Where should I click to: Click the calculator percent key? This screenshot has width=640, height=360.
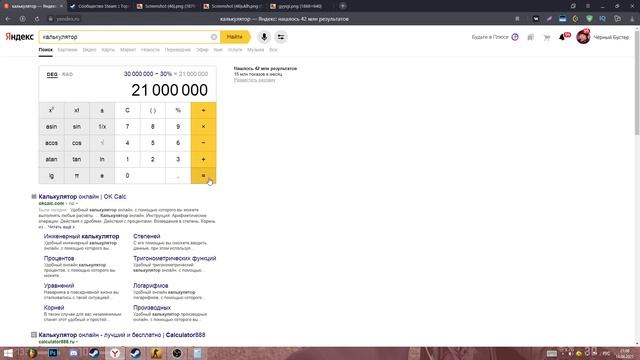pyautogui.click(x=178, y=110)
